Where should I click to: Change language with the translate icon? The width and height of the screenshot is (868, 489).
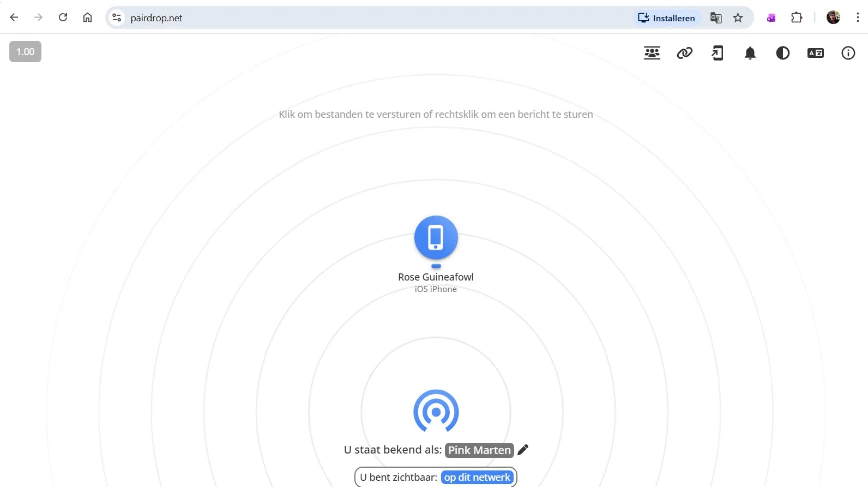[816, 53]
